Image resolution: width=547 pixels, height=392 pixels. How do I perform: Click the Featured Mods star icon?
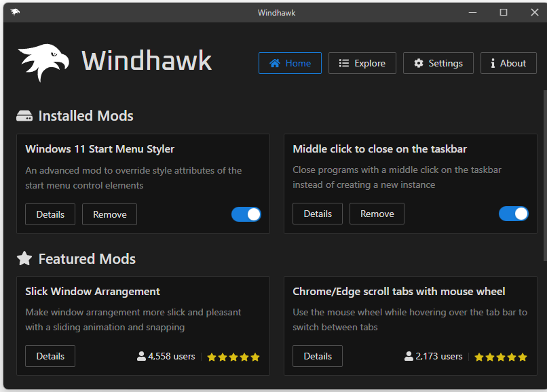tap(24, 258)
